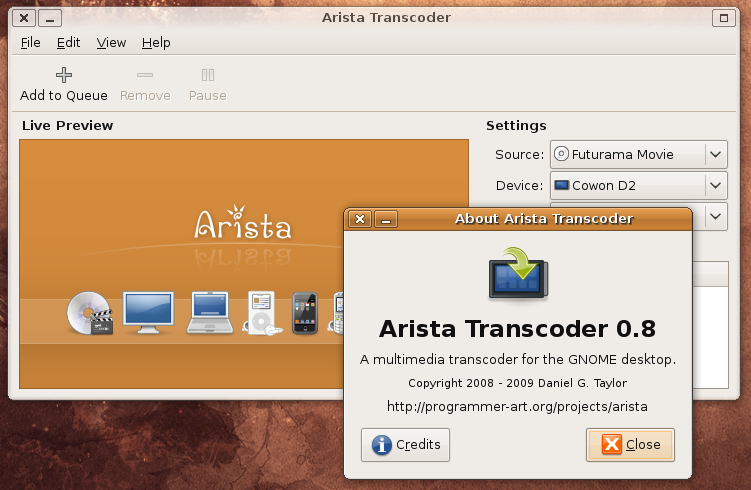Open the View menu

(x=111, y=43)
